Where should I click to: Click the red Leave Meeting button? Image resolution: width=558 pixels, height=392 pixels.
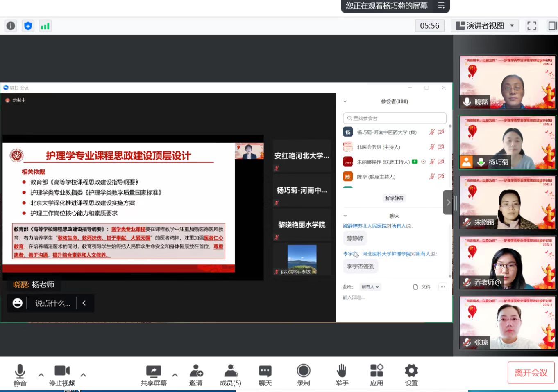(x=531, y=373)
